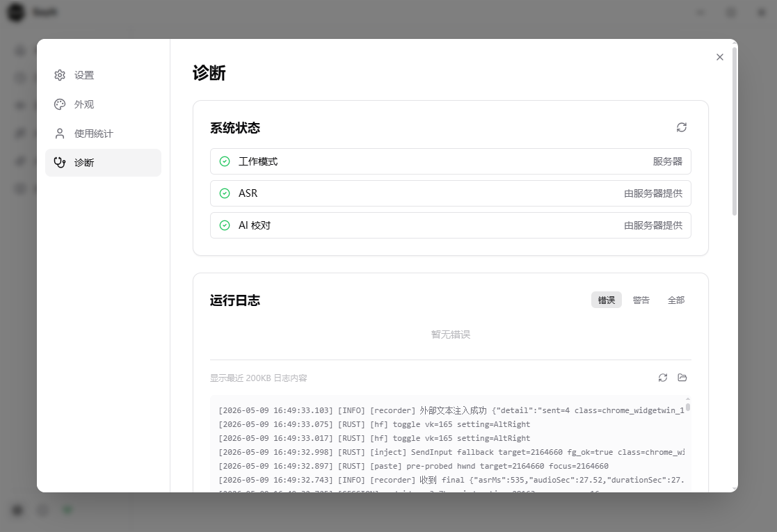The height and width of the screenshot is (532, 777).
Task: Click the dialog's vertical scrollbar
Action: tap(735, 131)
